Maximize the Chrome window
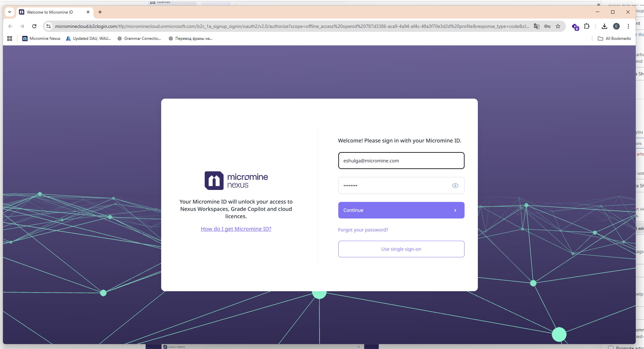The image size is (644, 349). point(613,12)
